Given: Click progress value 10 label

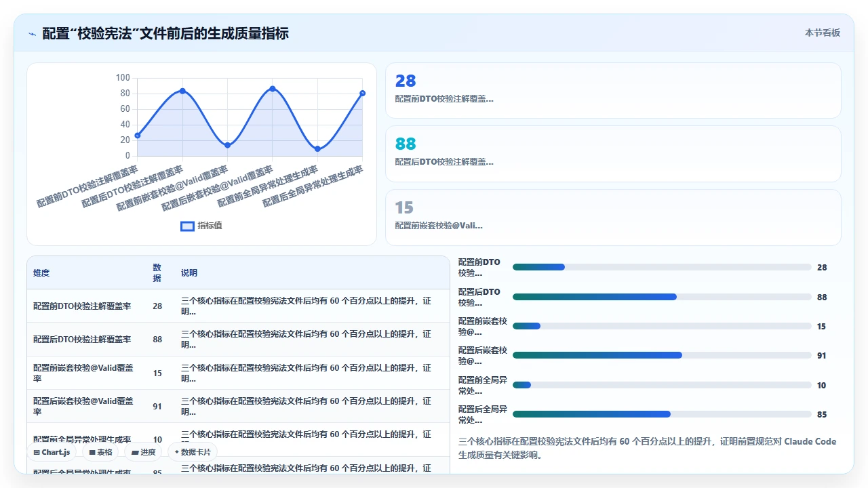Looking at the screenshot, I should tap(822, 386).
